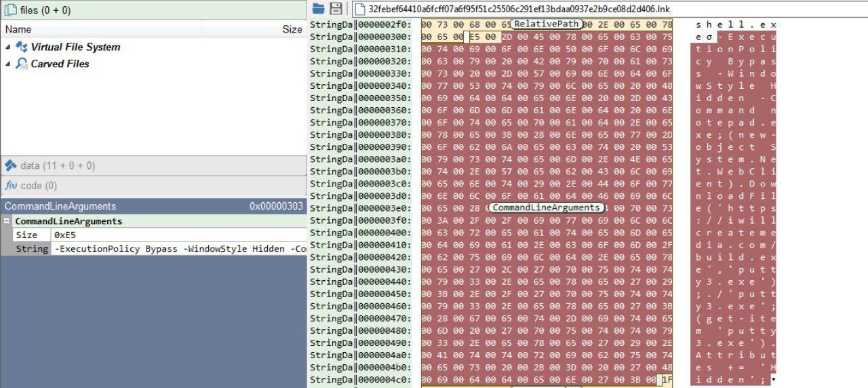Click the RelativePath label in hex view

[547, 24]
